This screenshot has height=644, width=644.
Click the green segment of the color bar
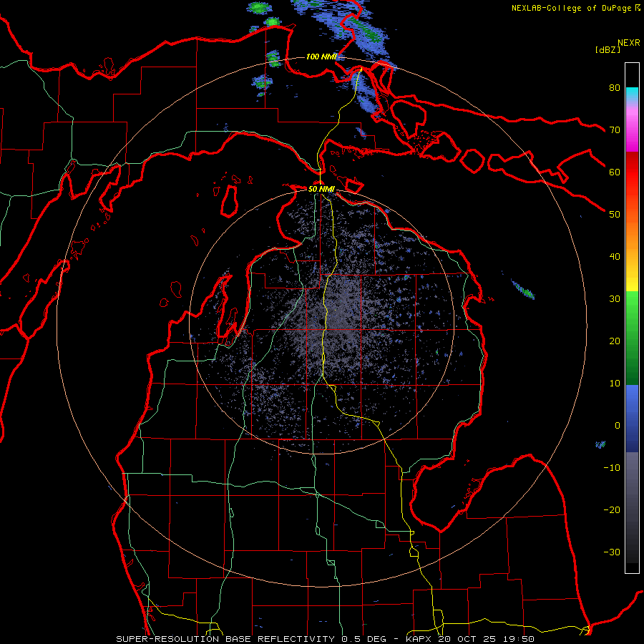[x=632, y=338]
